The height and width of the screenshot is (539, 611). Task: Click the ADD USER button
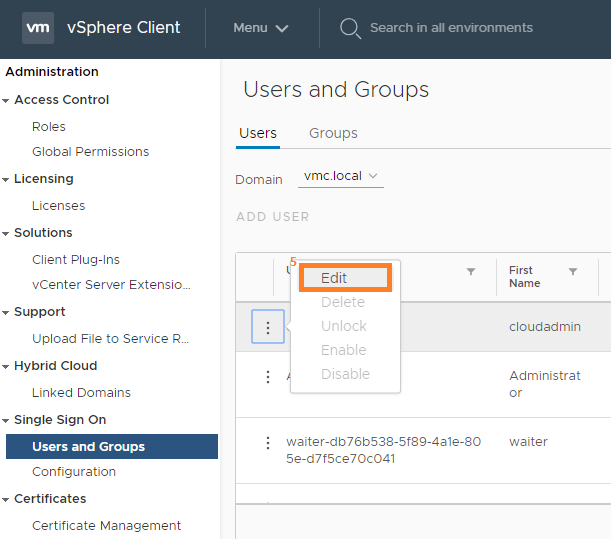coord(272,217)
